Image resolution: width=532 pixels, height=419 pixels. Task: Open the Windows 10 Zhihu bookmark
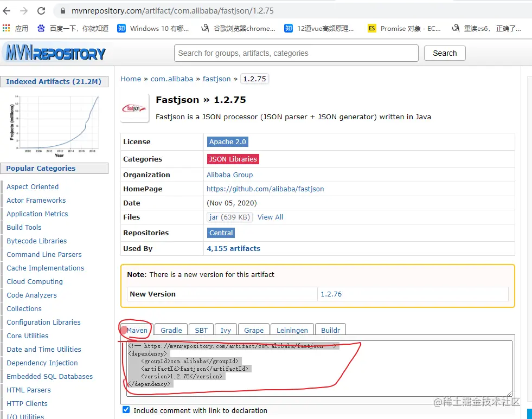click(x=153, y=29)
